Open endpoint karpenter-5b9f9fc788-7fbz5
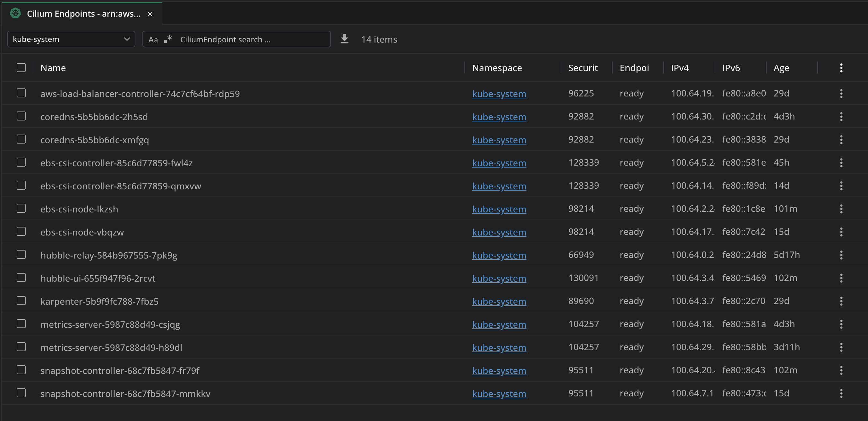Screen dimensions: 868x421 click(x=99, y=301)
